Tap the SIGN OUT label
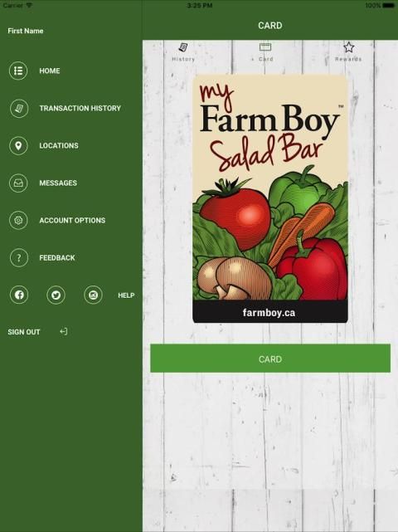This screenshot has height=532, width=398. [x=24, y=332]
